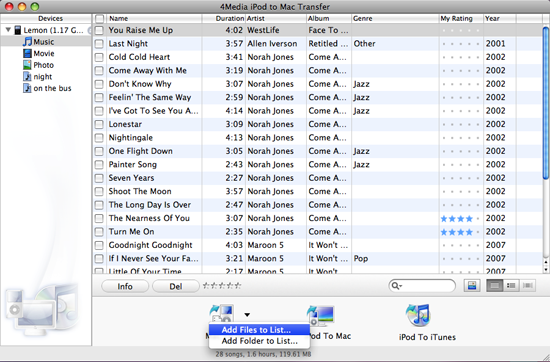550x362 pixels.
Task: Check the Cold Cold Heart checkbox
Action: point(99,57)
